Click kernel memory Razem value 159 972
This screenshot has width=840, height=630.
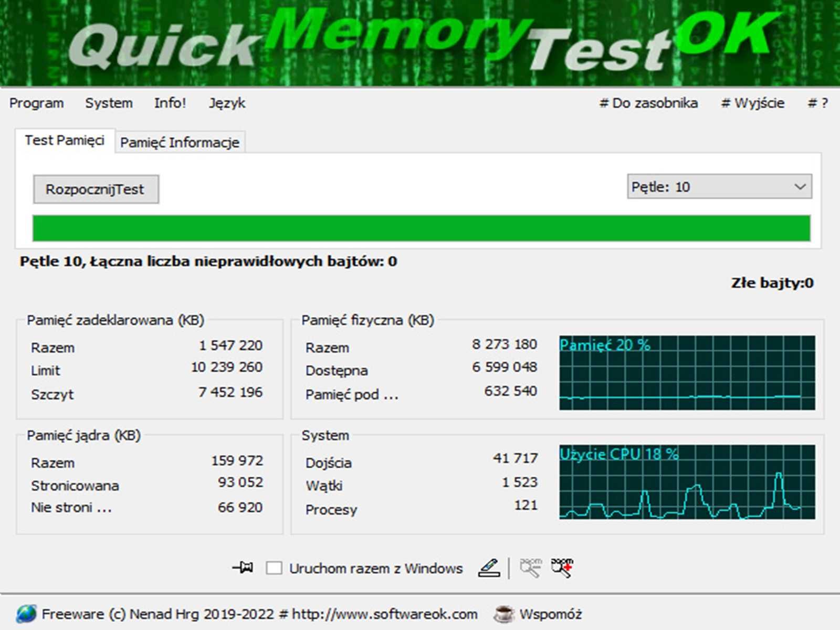(x=237, y=460)
